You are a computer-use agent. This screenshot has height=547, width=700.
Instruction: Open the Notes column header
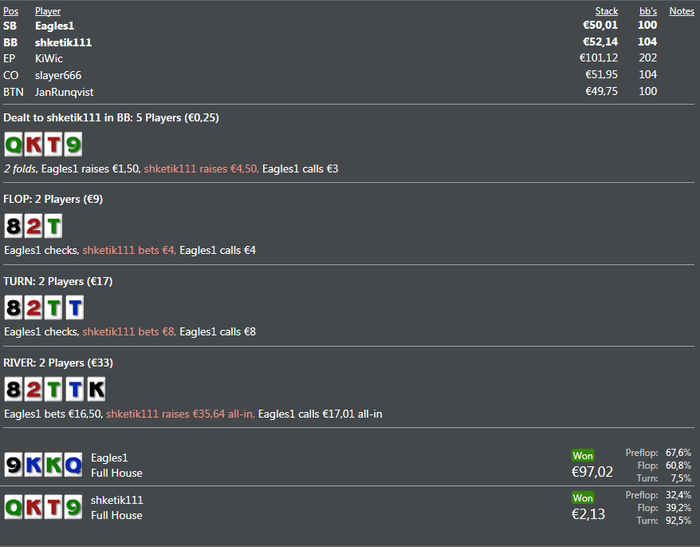[x=682, y=11]
